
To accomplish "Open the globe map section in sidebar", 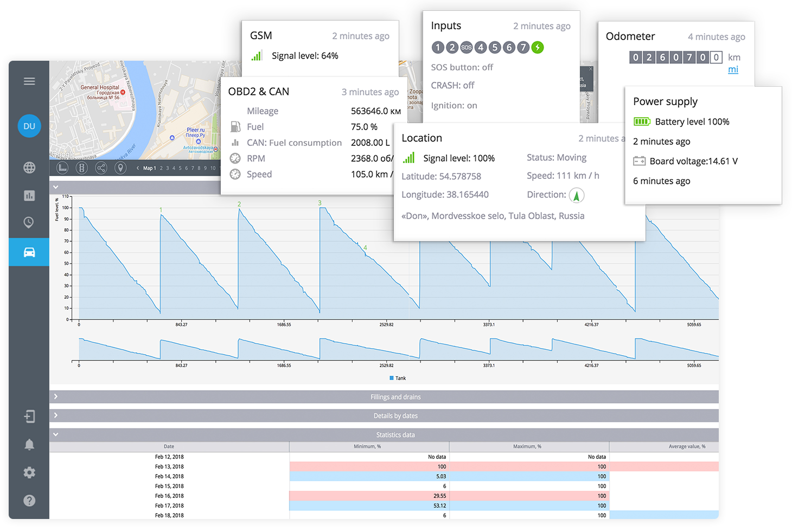I will 29,168.
